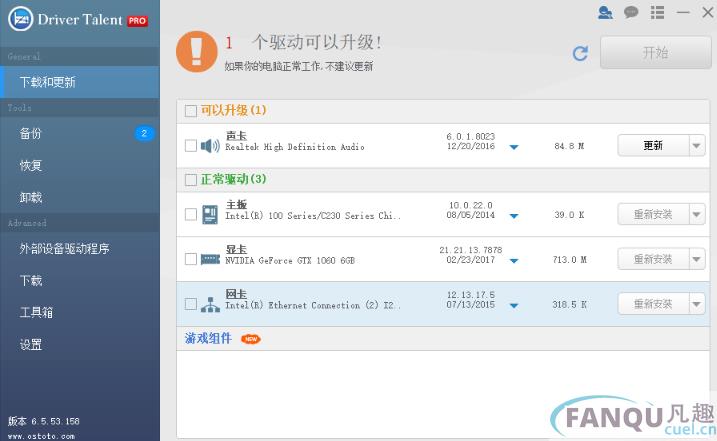Open arrow menu beside Ethernet 重新安装 button
The width and height of the screenshot is (717, 441).
point(697,304)
